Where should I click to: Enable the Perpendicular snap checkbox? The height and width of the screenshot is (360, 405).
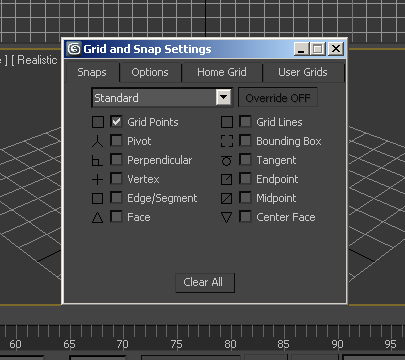[x=116, y=159]
